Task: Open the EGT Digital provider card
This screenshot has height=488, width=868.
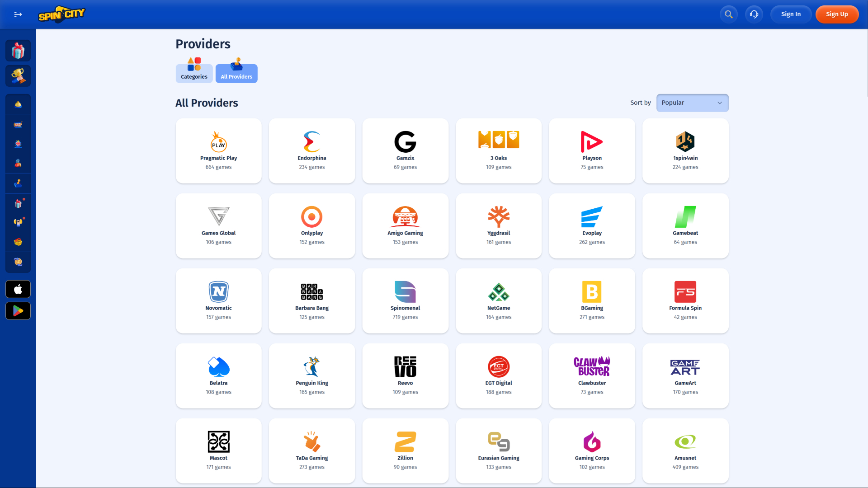Action: tap(499, 376)
